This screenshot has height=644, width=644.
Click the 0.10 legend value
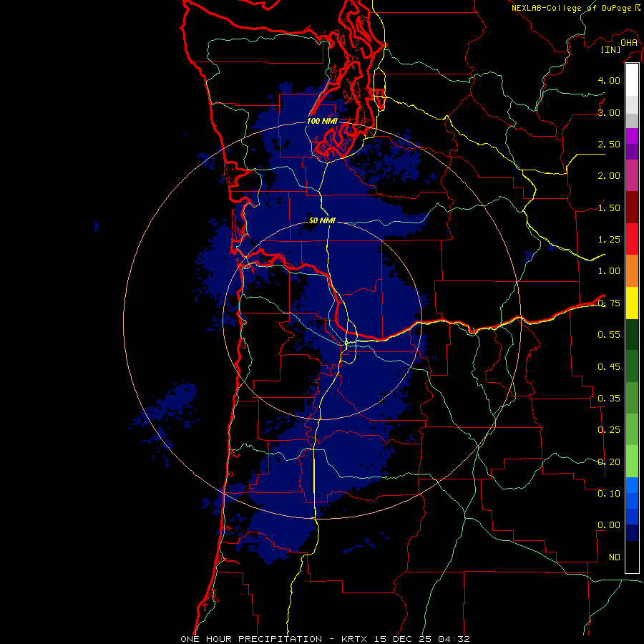click(609, 493)
